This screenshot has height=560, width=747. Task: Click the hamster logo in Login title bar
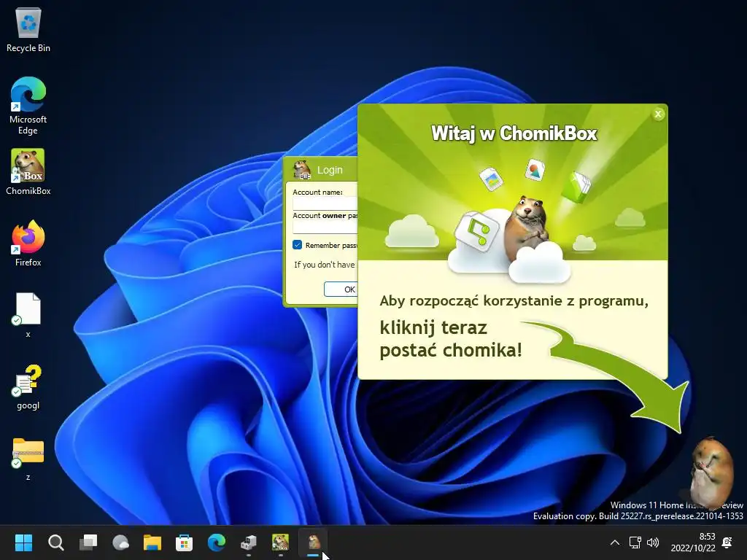302,170
